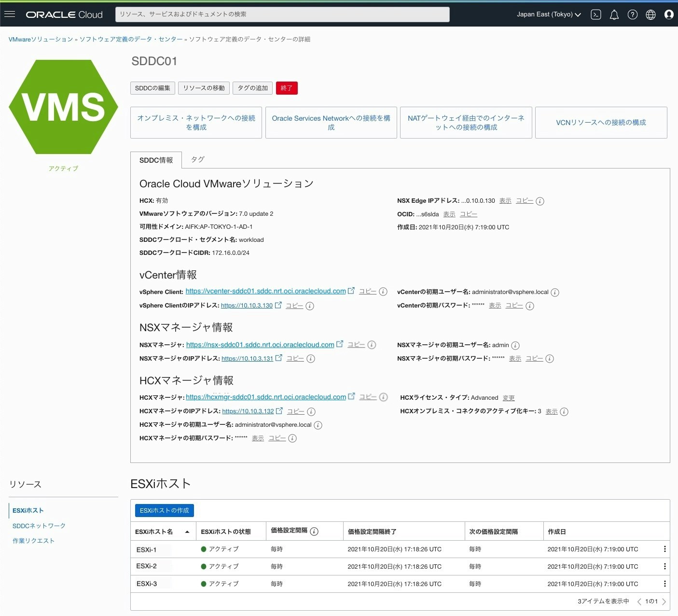Open the notifications bell
This screenshot has height=616, width=678.
[614, 14]
